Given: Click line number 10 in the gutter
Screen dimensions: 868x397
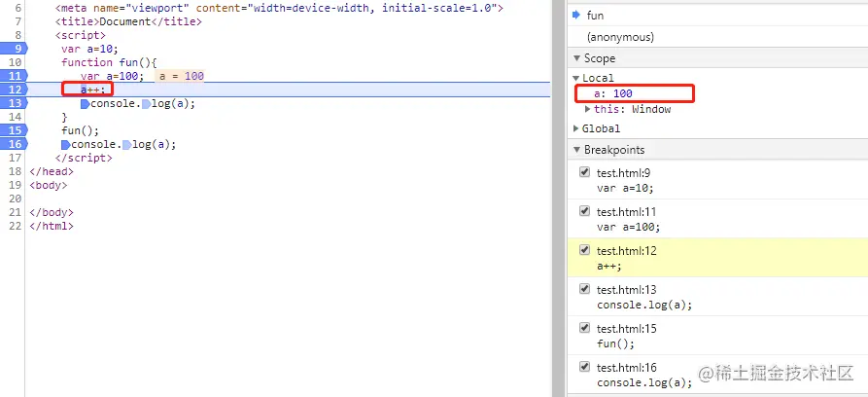Looking at the screenshot, I should 16,62.
